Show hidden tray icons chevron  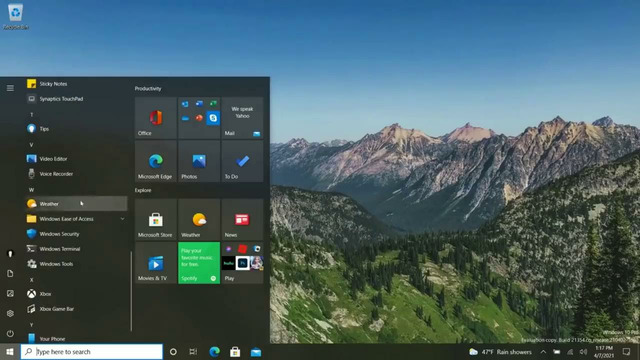pyautogui.click(x=543, y=352)
